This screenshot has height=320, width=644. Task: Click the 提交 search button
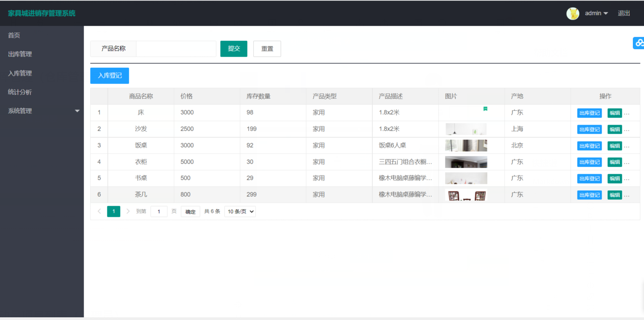click(x=234, y=49)
